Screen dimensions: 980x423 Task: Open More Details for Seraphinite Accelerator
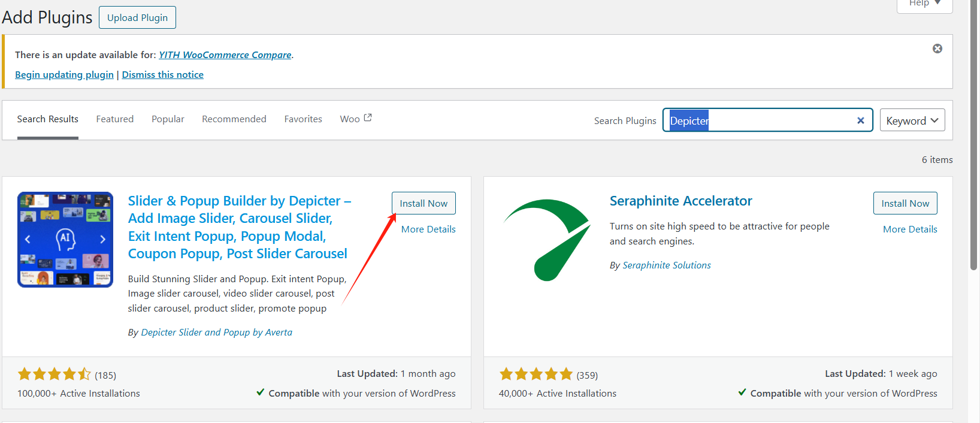click(x=909, y=229)
